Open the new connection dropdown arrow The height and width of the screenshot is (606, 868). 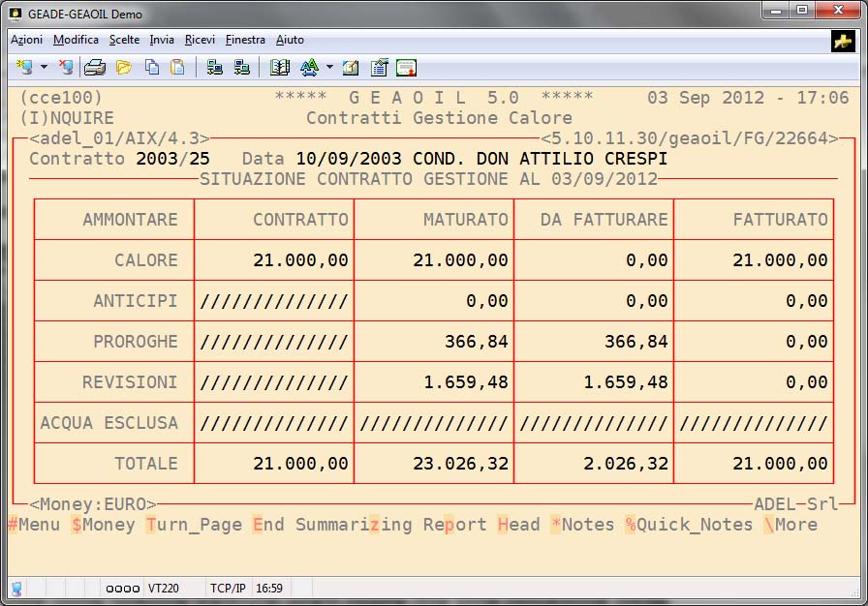(x=44, y=68)
